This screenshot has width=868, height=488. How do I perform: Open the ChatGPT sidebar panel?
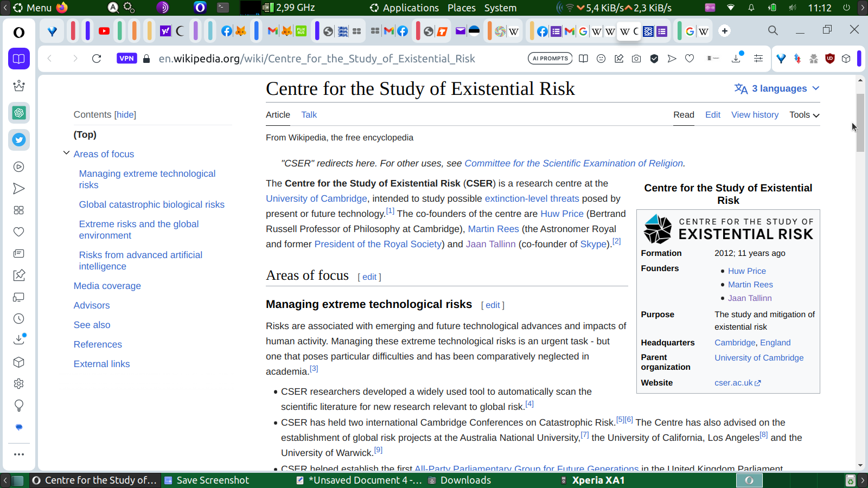[x=19, y=113]
